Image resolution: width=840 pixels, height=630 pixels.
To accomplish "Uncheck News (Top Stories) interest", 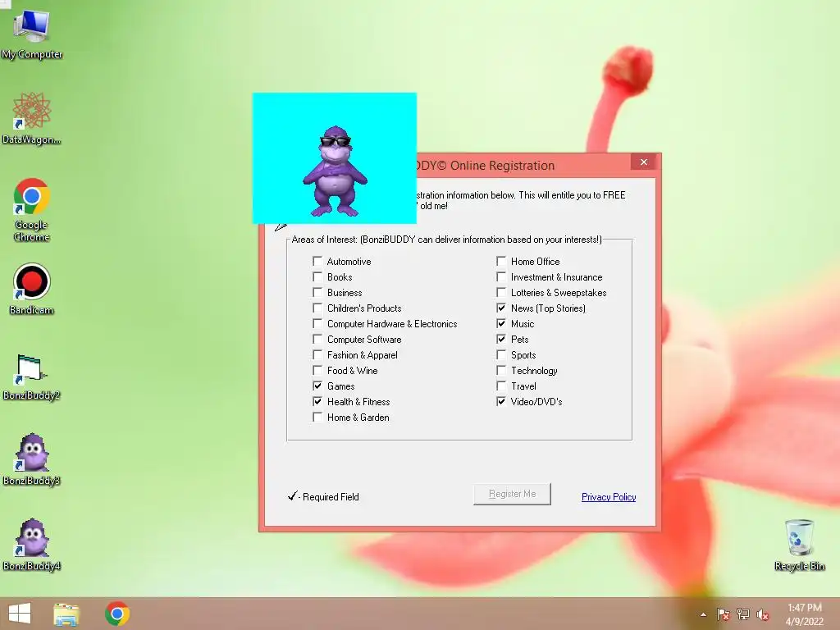I will click(x=501, y=308).
